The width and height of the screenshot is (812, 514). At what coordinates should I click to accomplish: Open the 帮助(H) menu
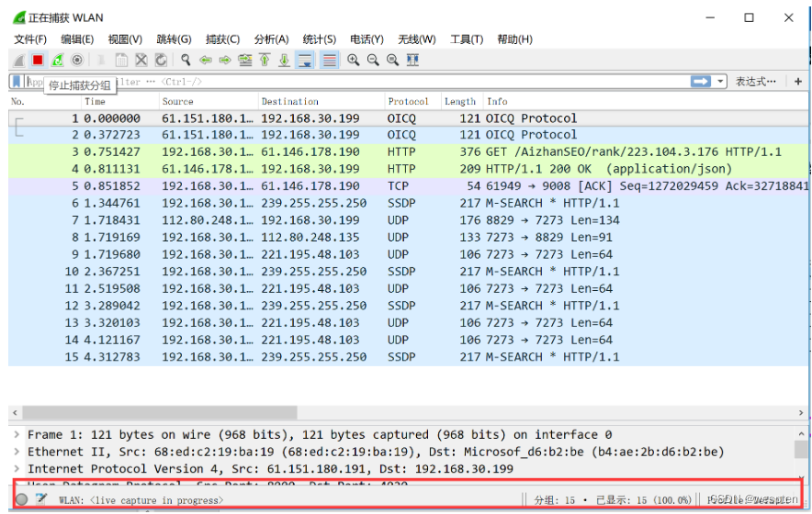tap(514, 39)
